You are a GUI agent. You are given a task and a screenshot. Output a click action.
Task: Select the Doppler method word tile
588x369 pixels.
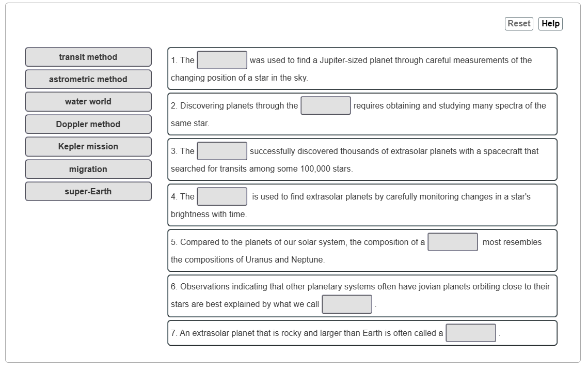(88, 124)
